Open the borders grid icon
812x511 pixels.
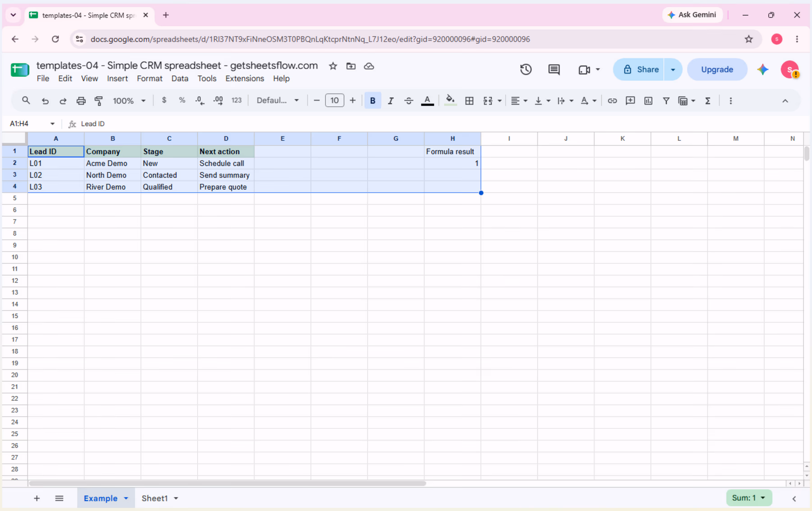tap(469, 101)
